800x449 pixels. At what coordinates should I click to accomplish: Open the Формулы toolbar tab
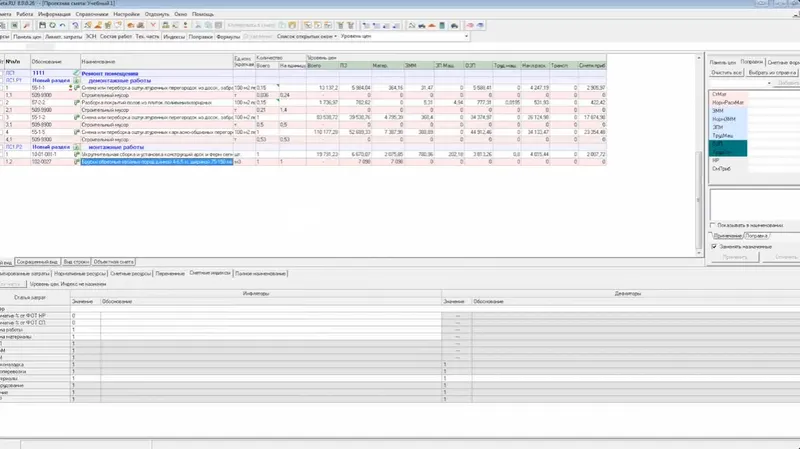228,37
